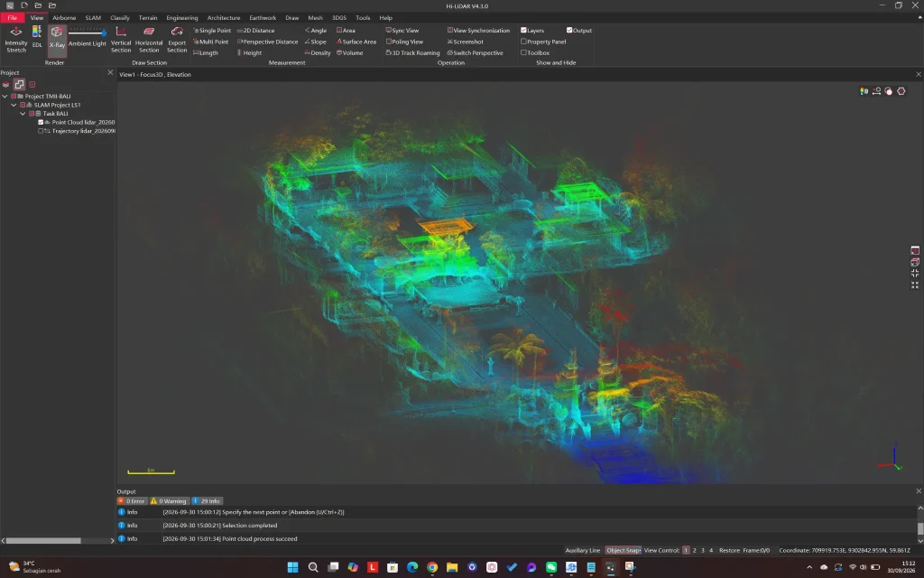
Task: Pick the Multi Point measurement tool
Action: [211, 42]
